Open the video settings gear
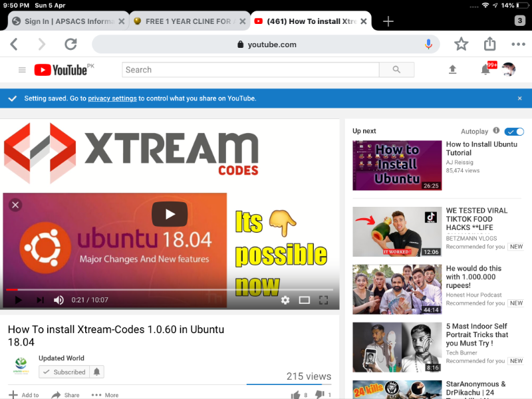 point(285,300)
